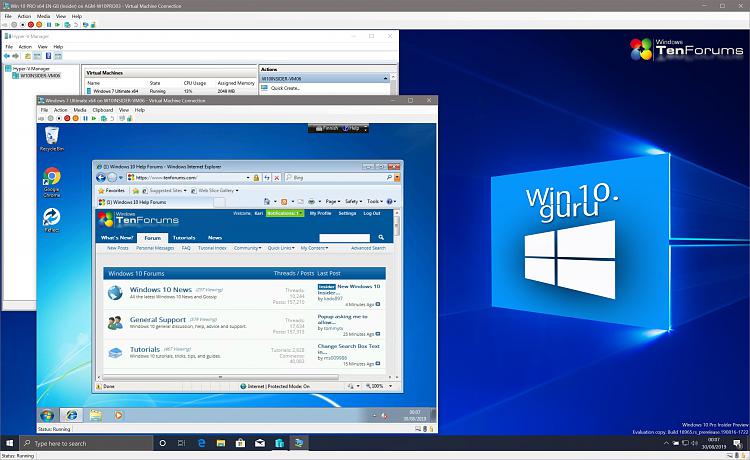Open Recycle Bin on Windows 7 desktop
The height and width of the screenshot is (460, 750).
[x=52, y=139]
